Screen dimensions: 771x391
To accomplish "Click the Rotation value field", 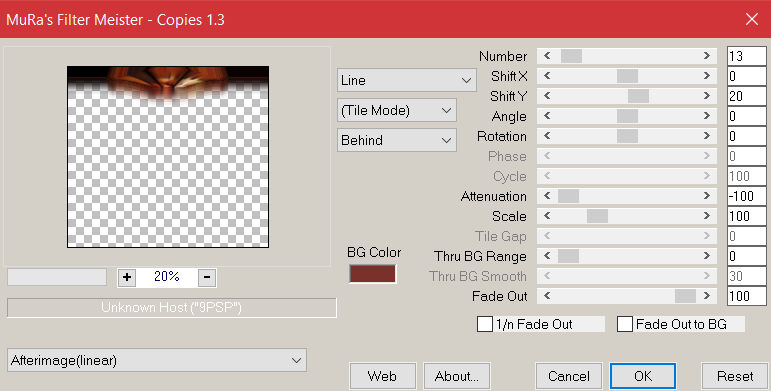I will pos(746,136).
